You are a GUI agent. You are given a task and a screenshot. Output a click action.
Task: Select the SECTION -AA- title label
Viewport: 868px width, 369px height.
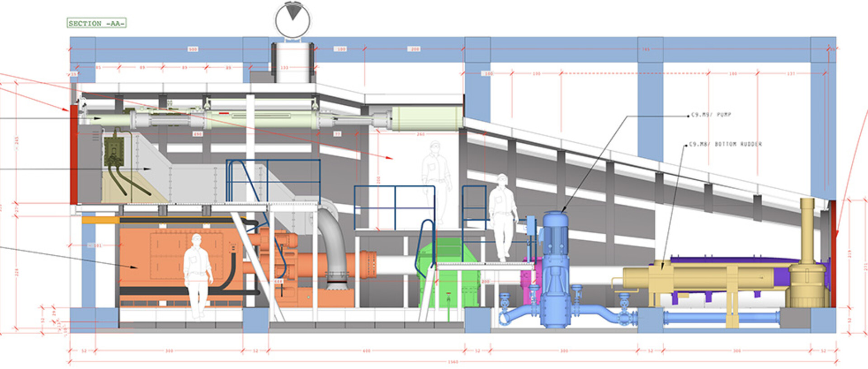point(97,23)
